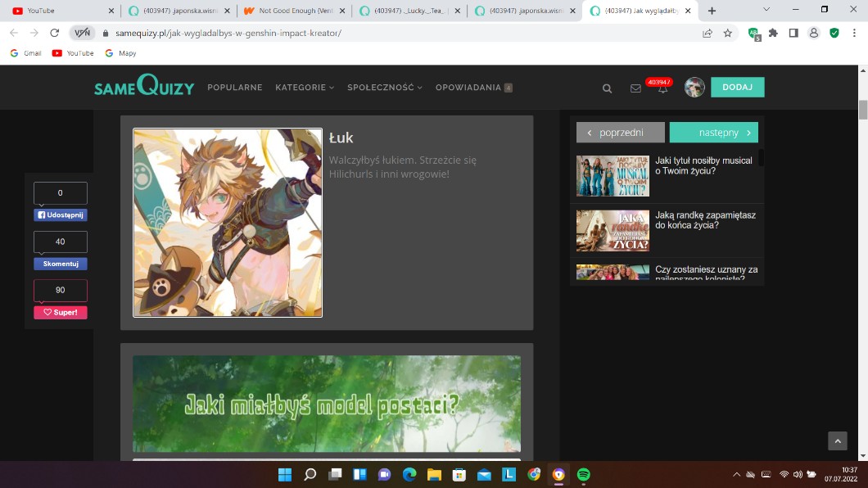The height and width of the screenshot is (488, 868).
Task: Click the site search magnifier icon
Action: tap(607, 88)
